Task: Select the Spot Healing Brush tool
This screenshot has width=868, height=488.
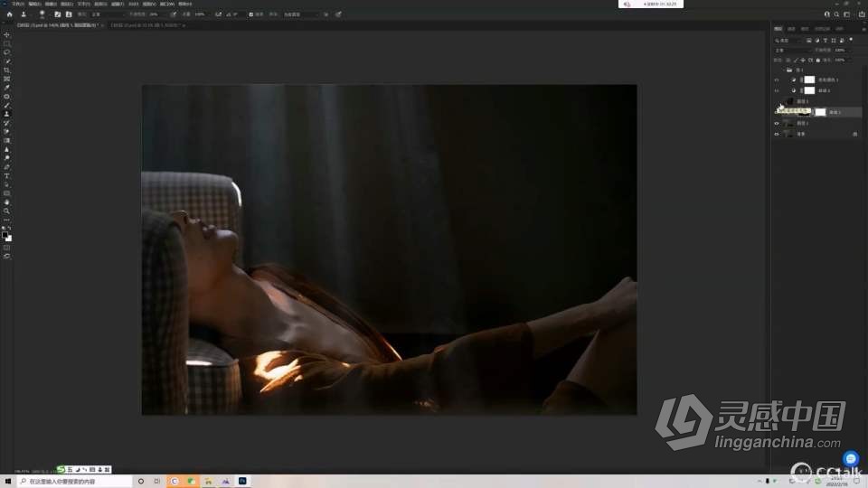Action: tap(6, 97)
